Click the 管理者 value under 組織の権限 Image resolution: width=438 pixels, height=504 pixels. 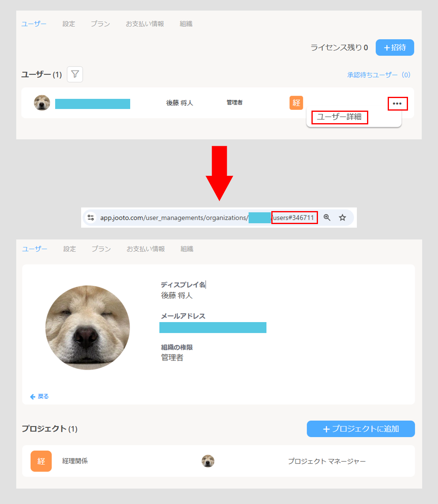(x=172, y=357)
